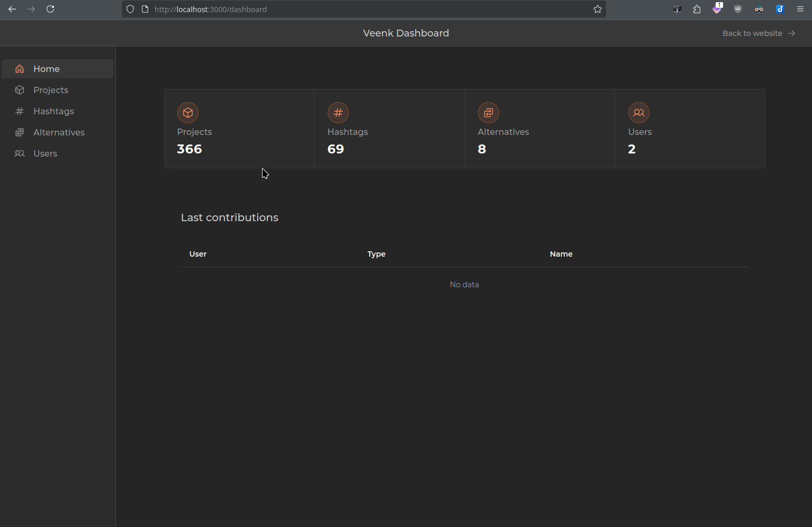
Task: Open Projects in the sidebar menu
Action: tap(51, 90)
